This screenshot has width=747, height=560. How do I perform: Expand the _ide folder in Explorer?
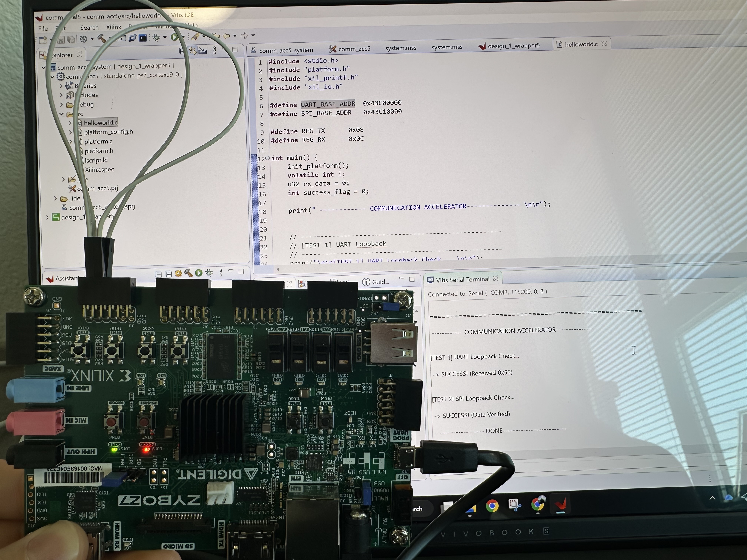(55, 199)
